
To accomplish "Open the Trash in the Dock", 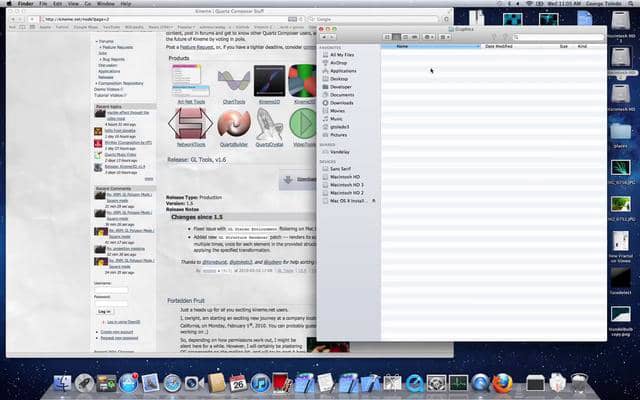I will (579, 383).
